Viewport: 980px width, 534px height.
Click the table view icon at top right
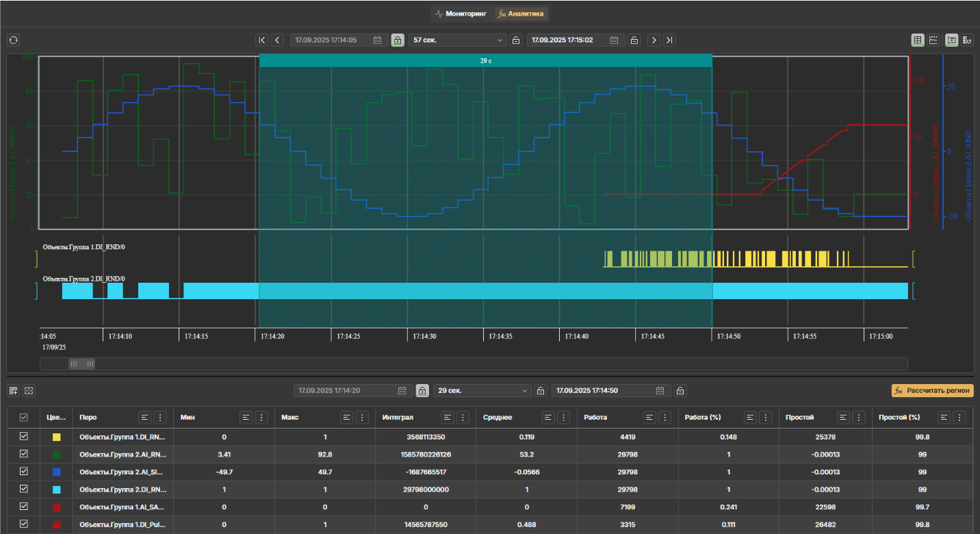pyautogui.click(x=918, y=40)
